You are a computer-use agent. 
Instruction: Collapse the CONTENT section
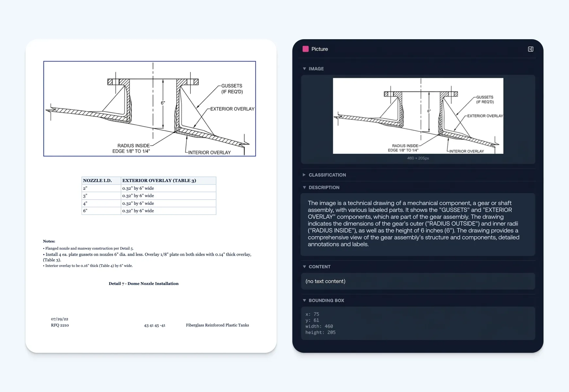click(x=304, y=267)
